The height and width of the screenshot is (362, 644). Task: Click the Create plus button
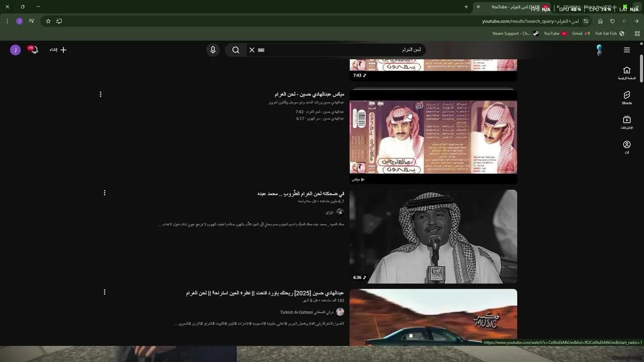pyautogui.click(x=58, y=50)
